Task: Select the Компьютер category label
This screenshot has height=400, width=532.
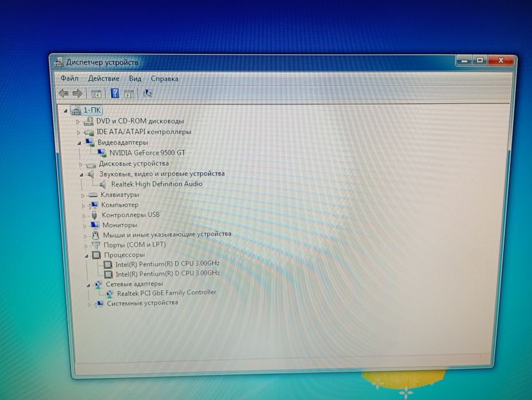Action: (120, 205)
